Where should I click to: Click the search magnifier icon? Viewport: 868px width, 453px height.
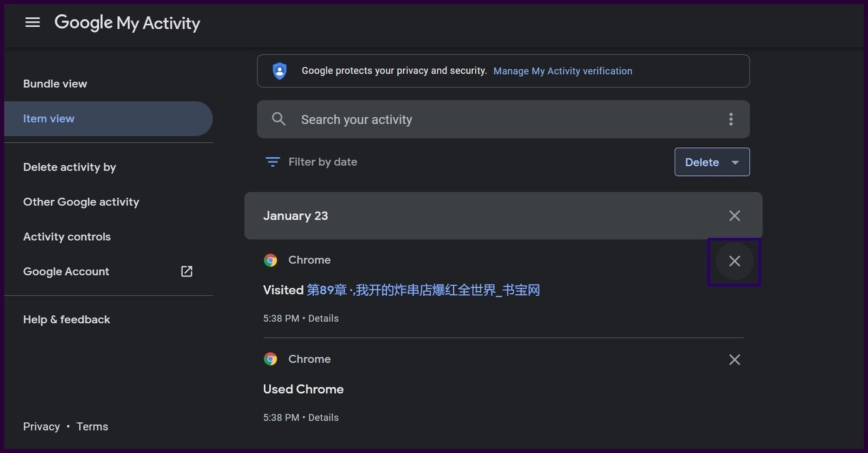pyautogui.click(x=279, y=119)
